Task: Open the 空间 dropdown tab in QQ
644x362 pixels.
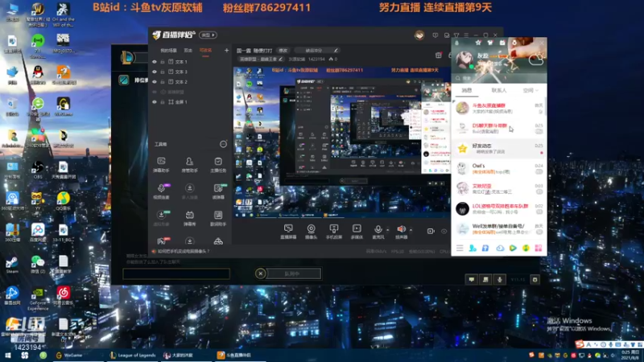Action: (x=530, y=90)
